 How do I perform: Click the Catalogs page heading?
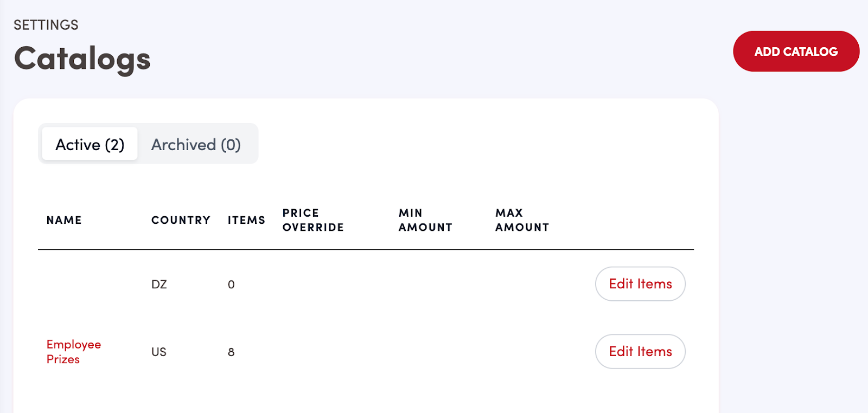(82, 59)
